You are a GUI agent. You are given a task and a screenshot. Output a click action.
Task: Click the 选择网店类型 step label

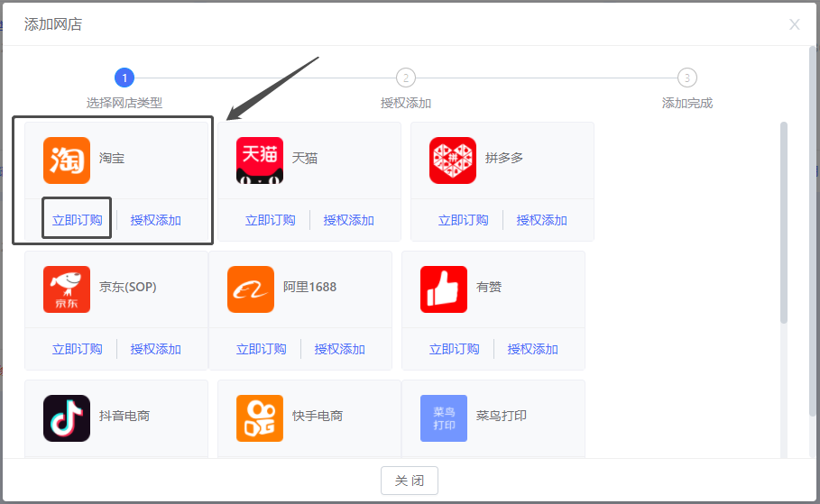pyautogui.click(x=124, y=103)
